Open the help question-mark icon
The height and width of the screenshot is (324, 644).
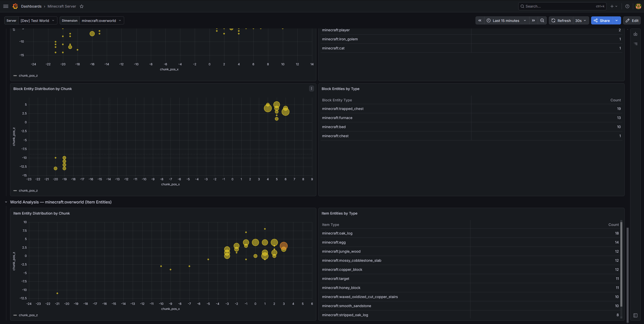pos(627,6)
